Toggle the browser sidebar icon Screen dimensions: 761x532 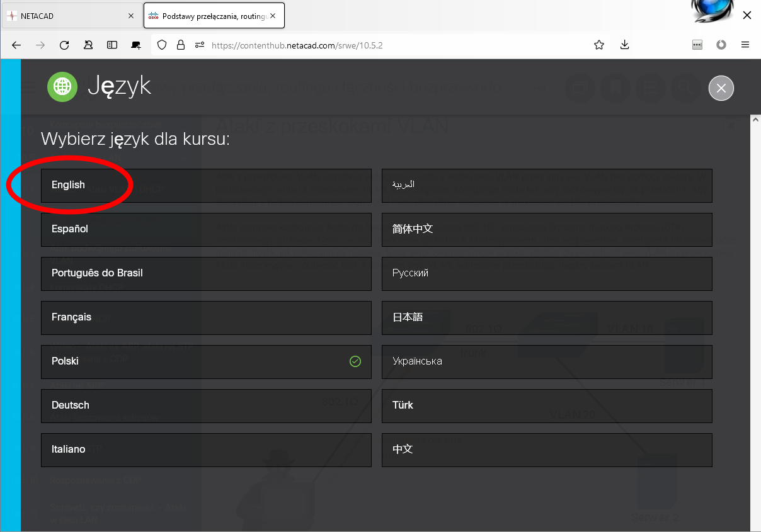112,45
